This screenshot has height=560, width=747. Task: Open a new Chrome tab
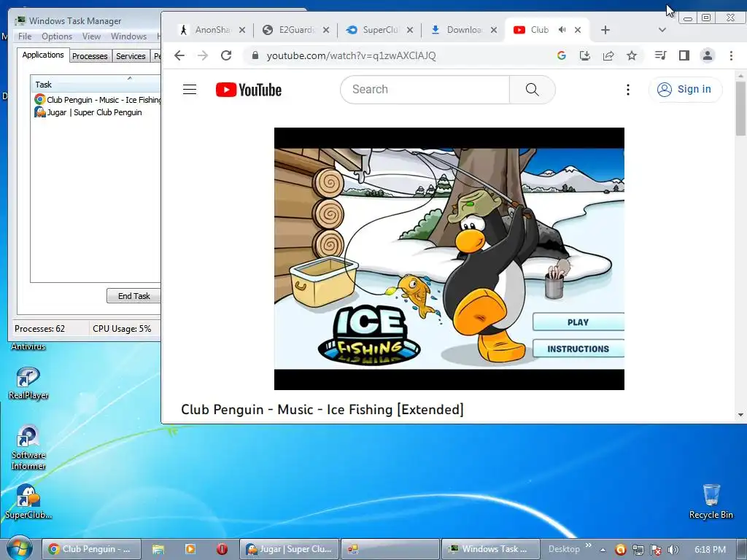[605, 30]
